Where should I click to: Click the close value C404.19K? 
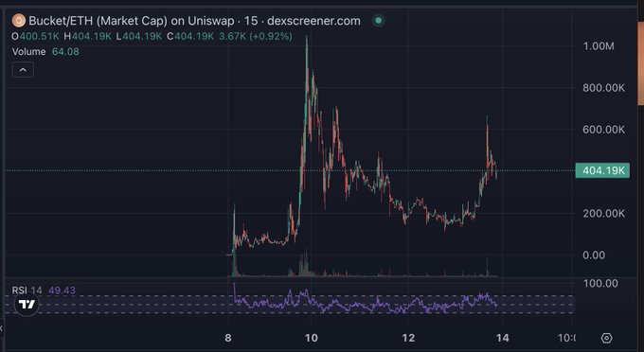pos(190,36)
